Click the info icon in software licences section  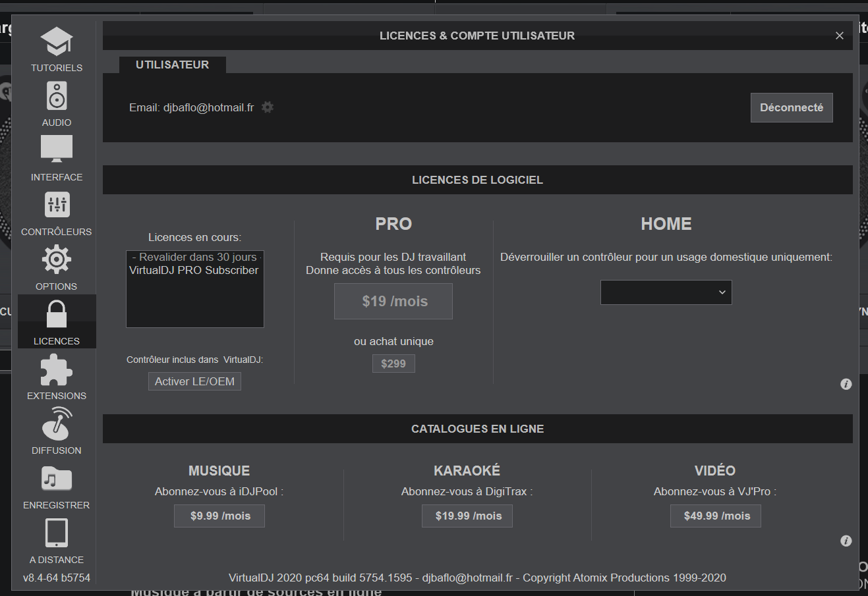pyautogui.click(x=846, y=384)
